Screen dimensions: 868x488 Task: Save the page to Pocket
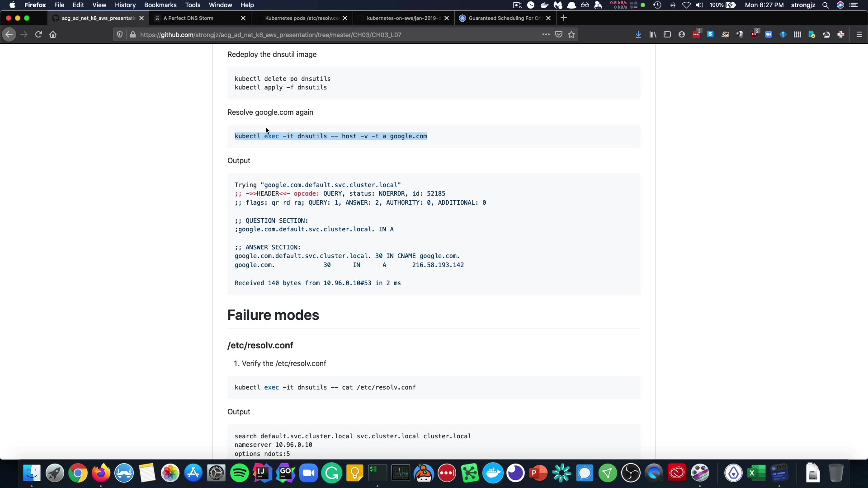(559, 34)
